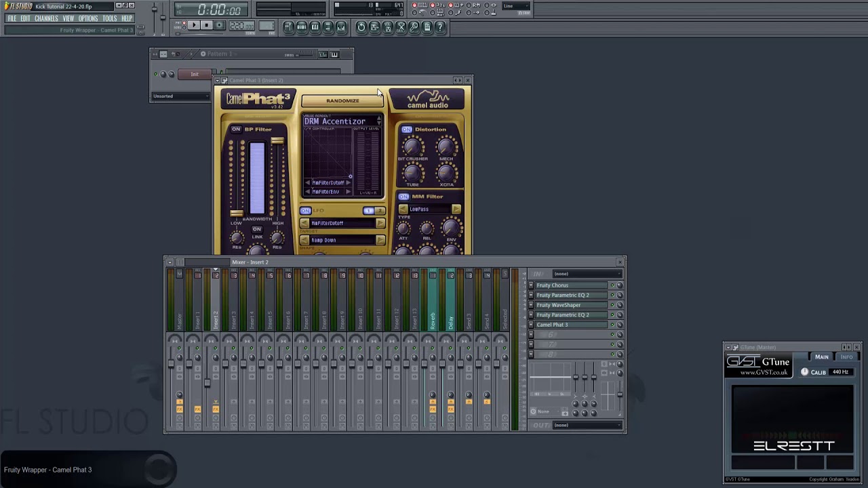Click the magnifier one-click recording toolbar icon
The height and width of the screenshot is (488, 868).
[x=414, y=27]
